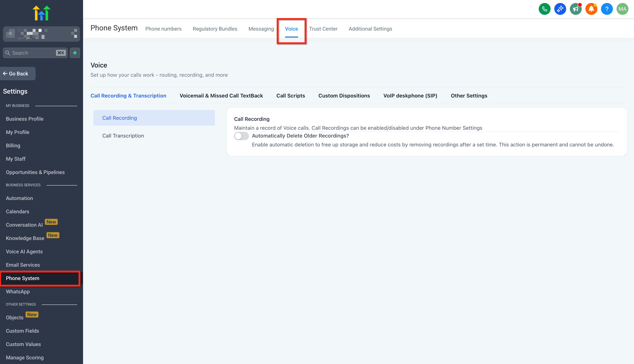Enable Automatically Delete Older Recordings toggle
This screenshot has height=364, width=634.
click(x=241, y=136)
